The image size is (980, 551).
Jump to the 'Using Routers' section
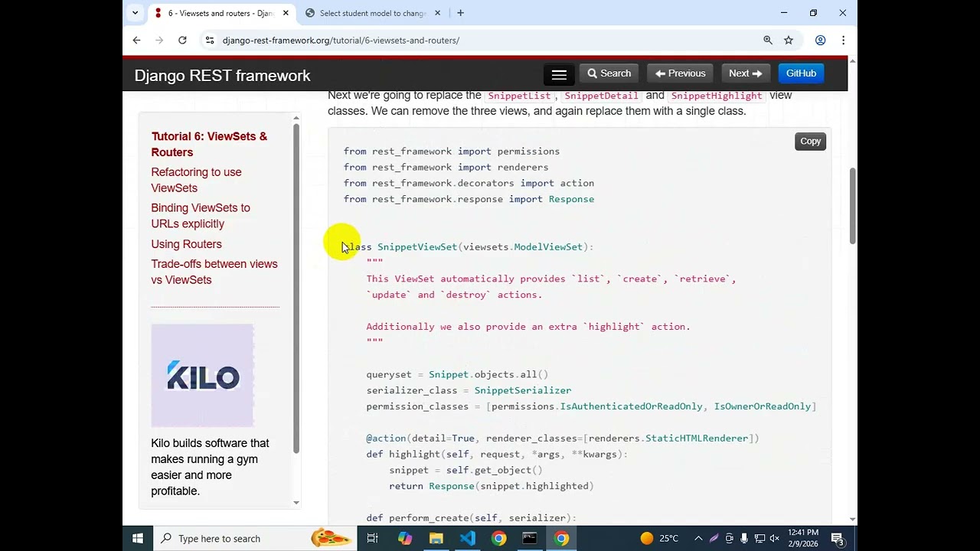tap(186, 244)
